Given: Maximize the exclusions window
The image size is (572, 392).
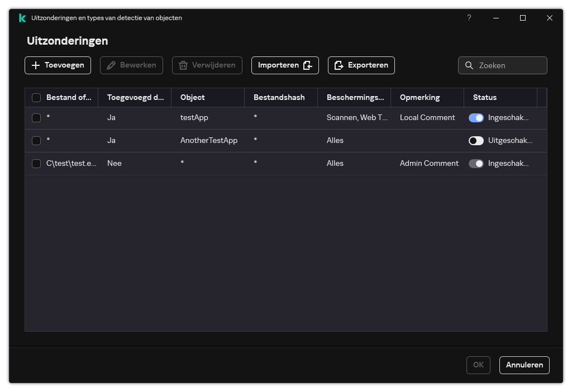Looking at the screenshot, I should click(523, 18).
